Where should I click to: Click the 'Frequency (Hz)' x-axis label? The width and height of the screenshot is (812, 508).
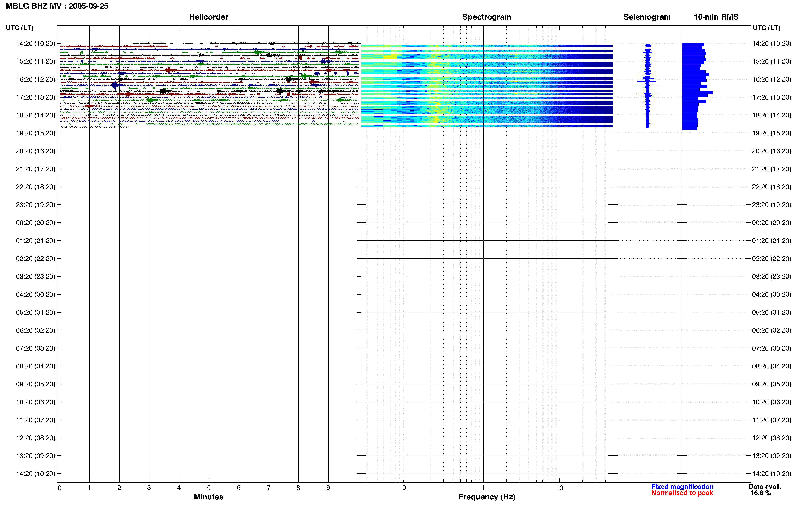tap(487, 497)
